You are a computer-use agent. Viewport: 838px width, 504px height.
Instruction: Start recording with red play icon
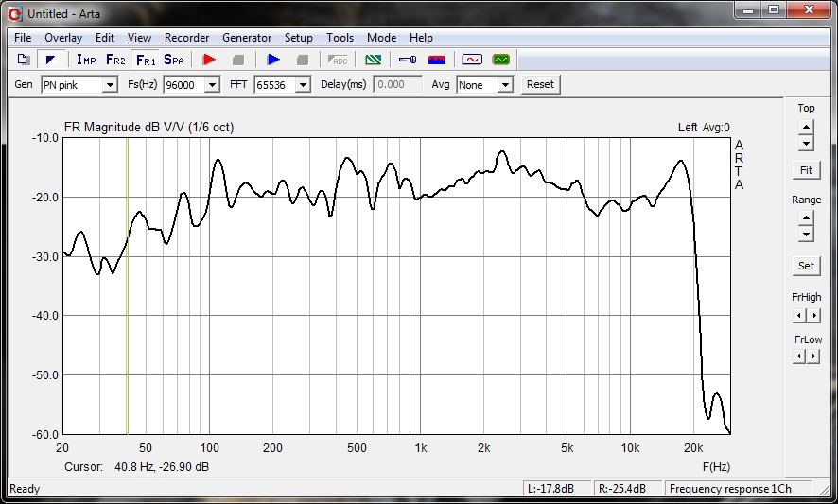[x=209, y=60]
